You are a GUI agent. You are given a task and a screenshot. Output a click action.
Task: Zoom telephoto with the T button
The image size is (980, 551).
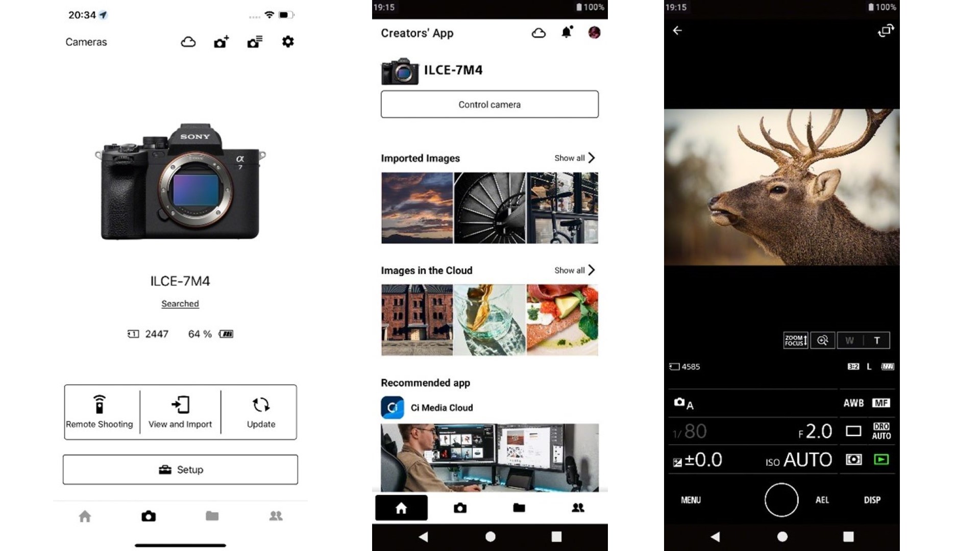click(877, 340)
